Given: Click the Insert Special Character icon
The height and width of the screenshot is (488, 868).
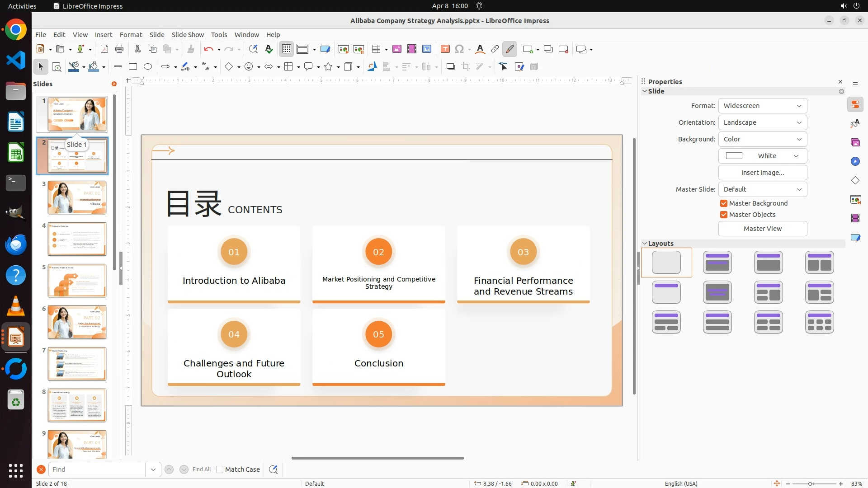Looking at the screenshot, I should pos(459,49).
